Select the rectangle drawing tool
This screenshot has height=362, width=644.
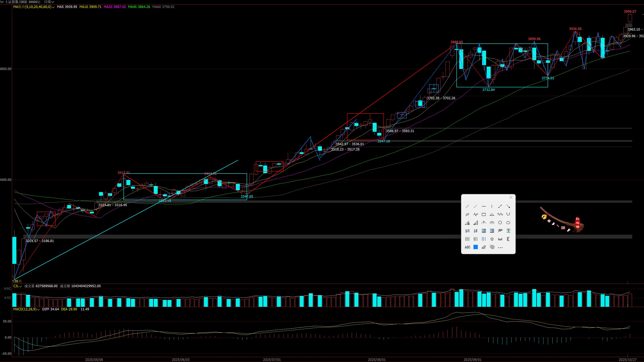click(483, 215)
